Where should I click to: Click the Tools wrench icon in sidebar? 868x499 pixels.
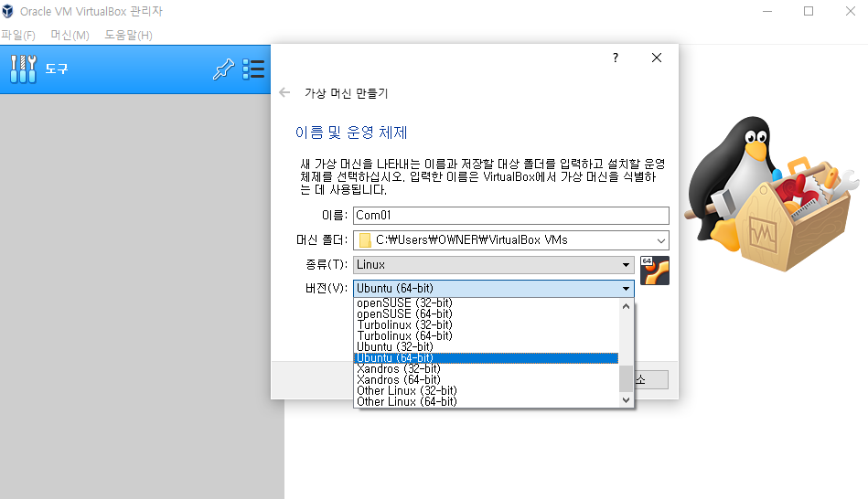click(23, 69)
